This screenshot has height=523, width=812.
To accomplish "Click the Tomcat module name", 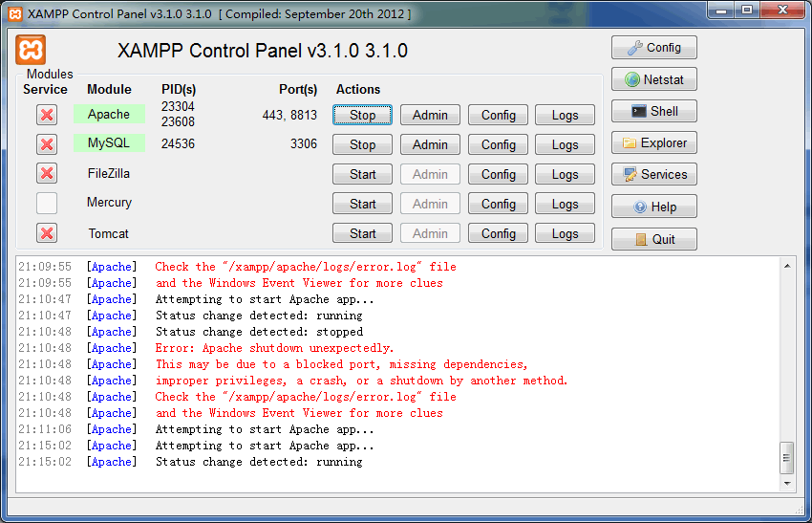I will tap(108, 233).
